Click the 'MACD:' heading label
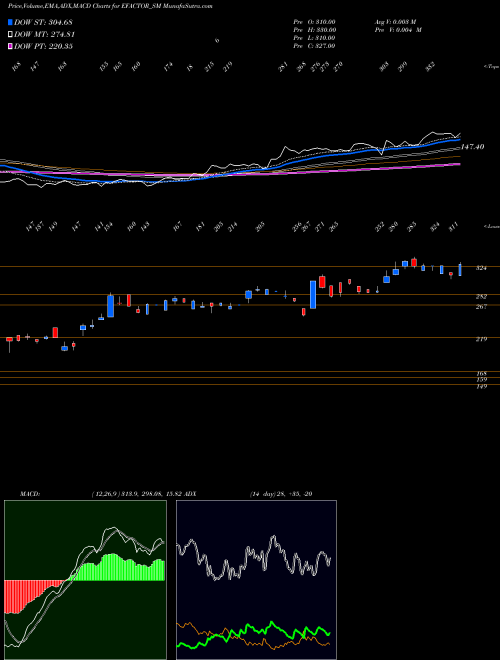 [30, 494]
